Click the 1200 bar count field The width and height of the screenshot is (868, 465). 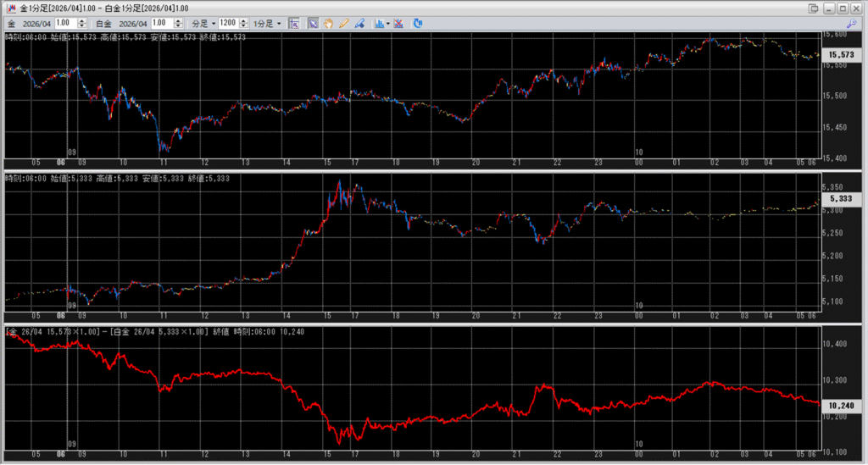coord(227,24)
